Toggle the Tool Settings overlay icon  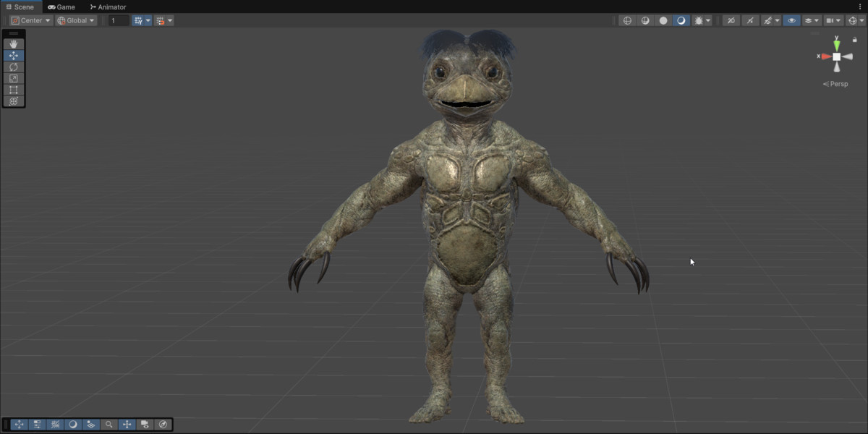click(x=37, y=425)
